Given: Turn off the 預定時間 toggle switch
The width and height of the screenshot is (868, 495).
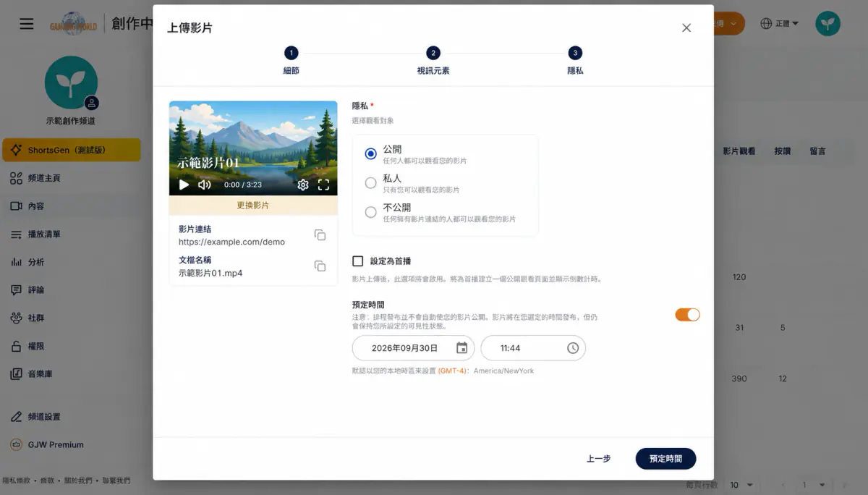Looking at the screenshot, I should (687, 315).
